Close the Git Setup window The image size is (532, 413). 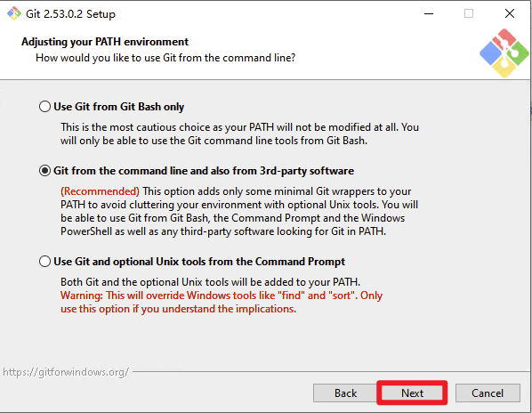[x=510, y=13]
